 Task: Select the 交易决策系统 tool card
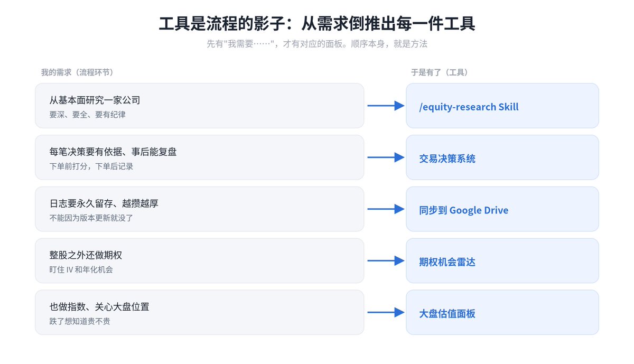tap(502, 157)
